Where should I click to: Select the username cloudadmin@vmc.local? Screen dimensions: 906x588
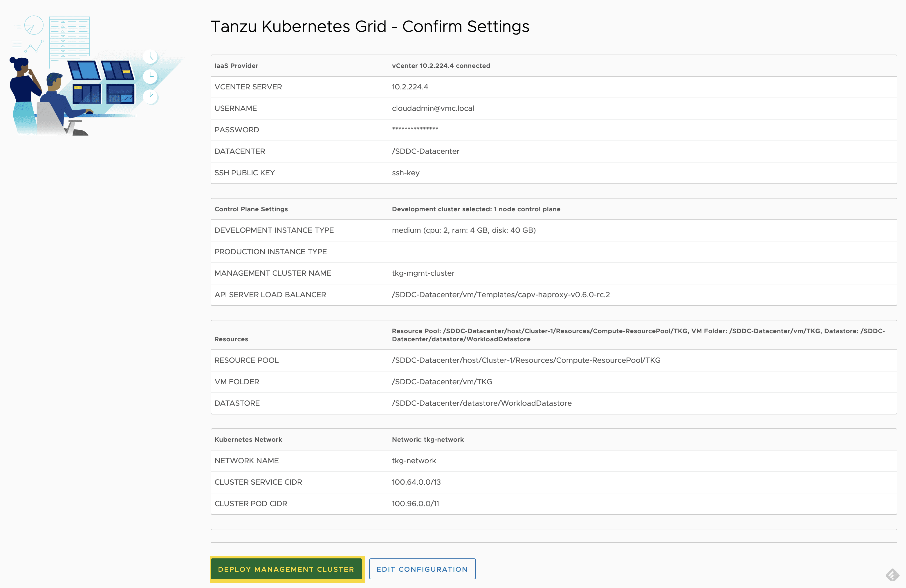(433, 108)
